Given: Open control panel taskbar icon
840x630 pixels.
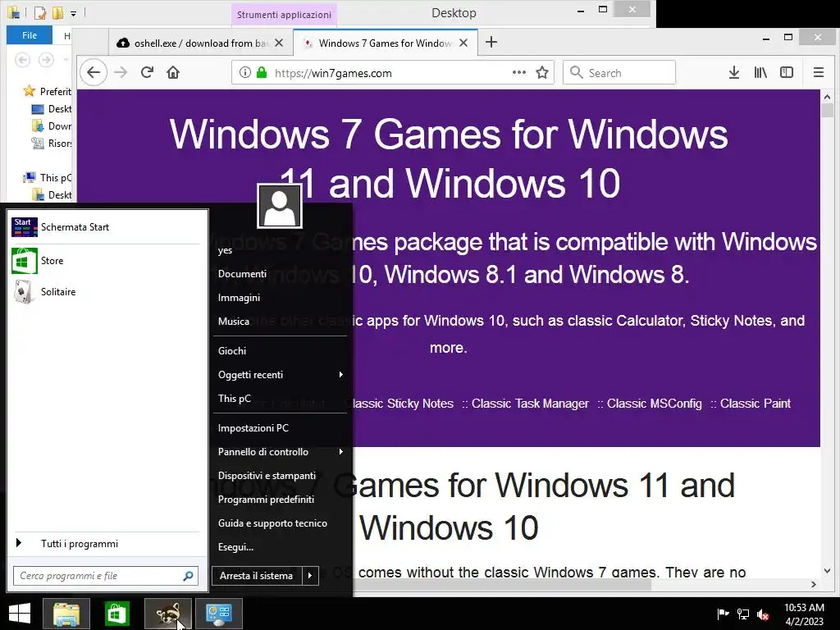Looking at the screenshot, I should [x=218, y=614].
